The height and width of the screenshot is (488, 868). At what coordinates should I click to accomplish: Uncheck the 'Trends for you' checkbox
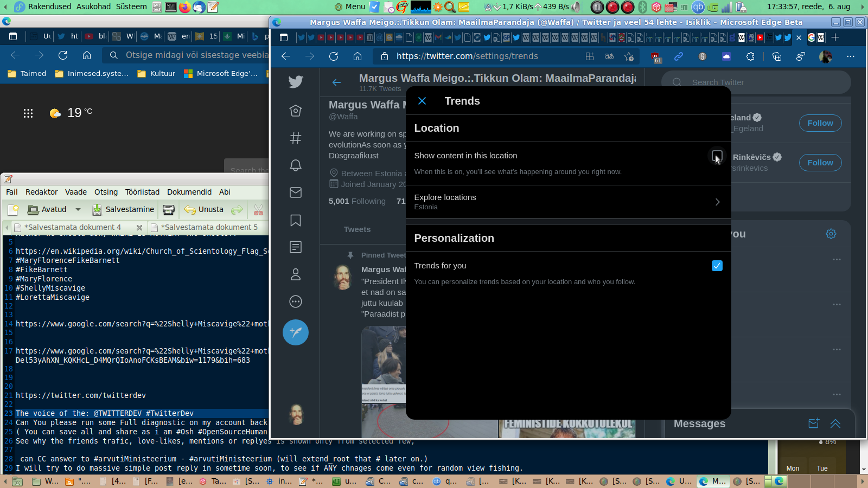click(717, 266)
